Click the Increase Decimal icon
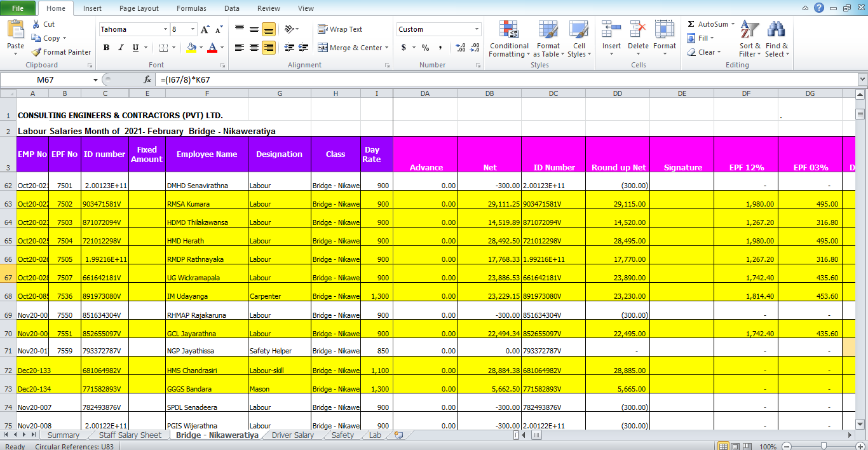 click(459, 47)
